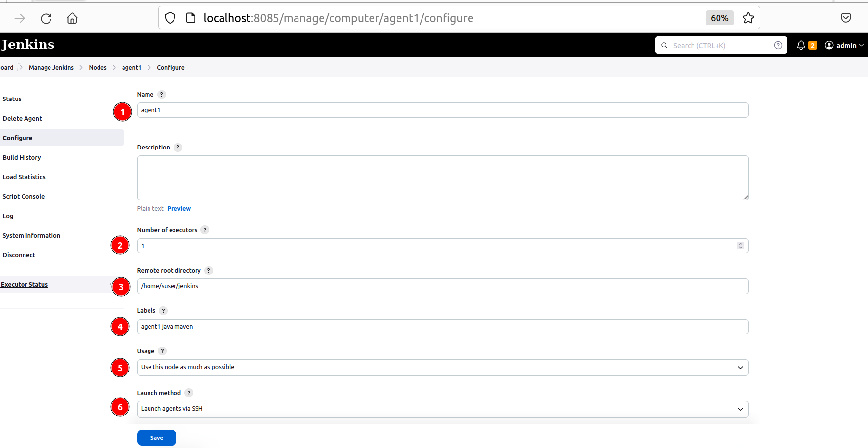Screen dimensions: 868x448
Task: Click Preview link below description
Action: click(179, 209)
